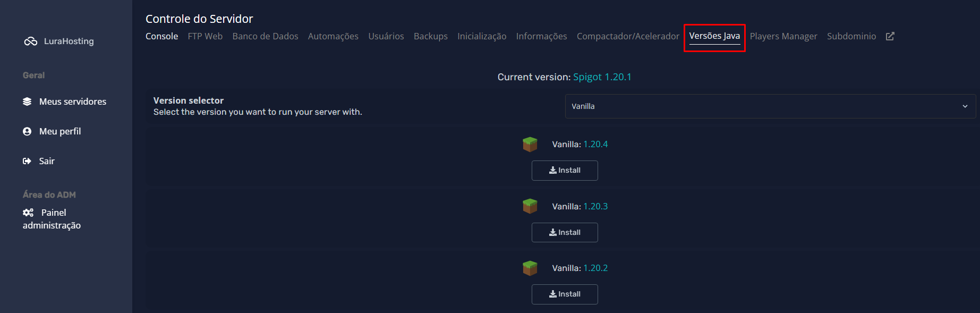
Task: Click the 1.20.4 version number
Action: [595, 145]
